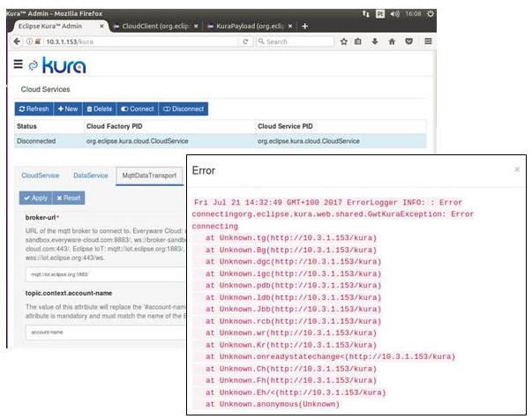532x419 pixels.
Task: Click the Status column header
Action: [x=26, y=126]
